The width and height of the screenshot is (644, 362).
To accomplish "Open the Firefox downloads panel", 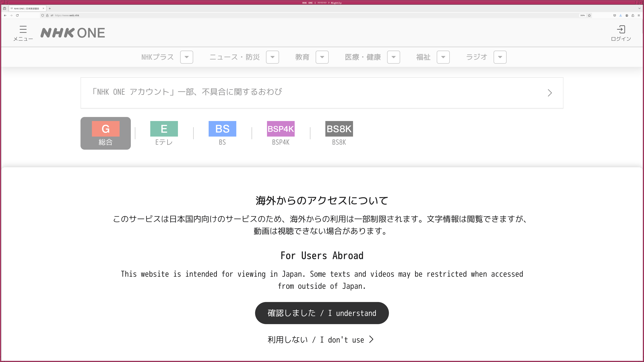I will (621, 15).
